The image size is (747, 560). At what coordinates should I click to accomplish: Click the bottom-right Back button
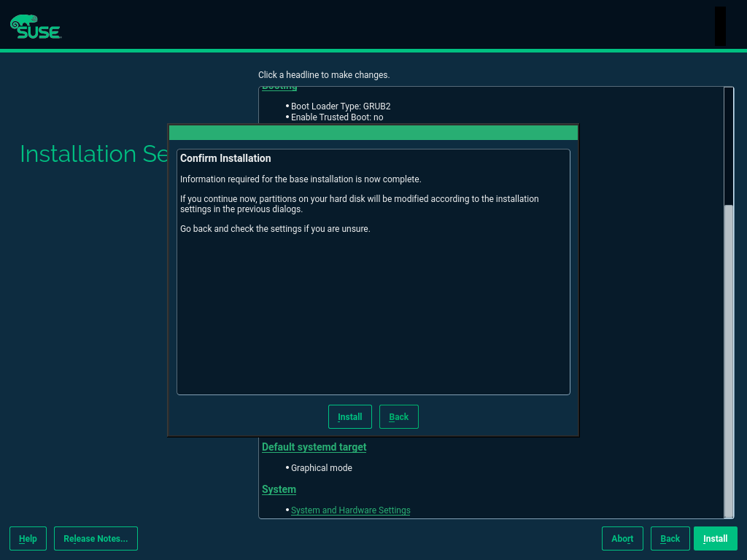coord(670,539)
